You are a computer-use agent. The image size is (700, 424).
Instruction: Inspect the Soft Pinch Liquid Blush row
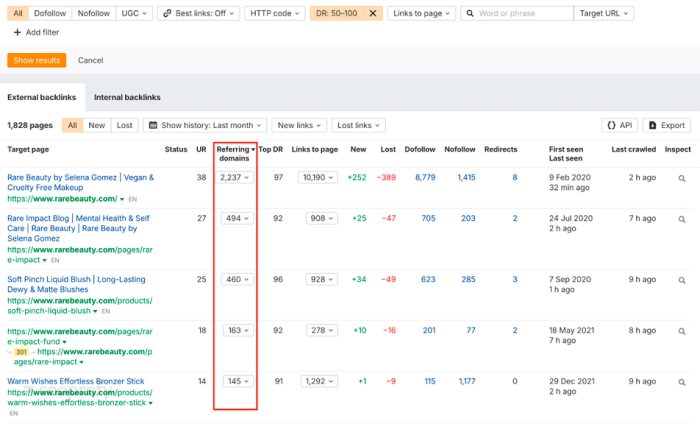682,280
